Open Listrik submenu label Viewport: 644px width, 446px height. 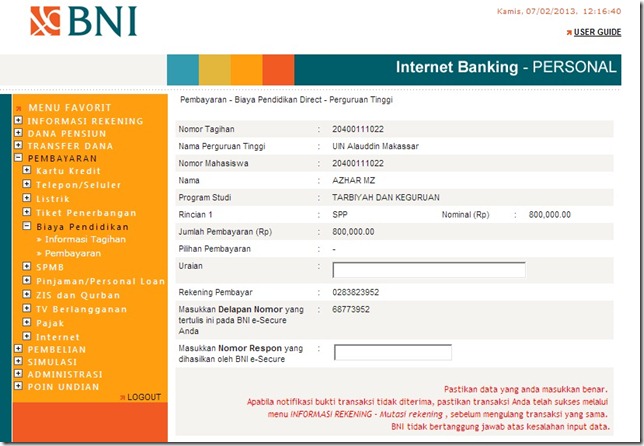(53, 199)
